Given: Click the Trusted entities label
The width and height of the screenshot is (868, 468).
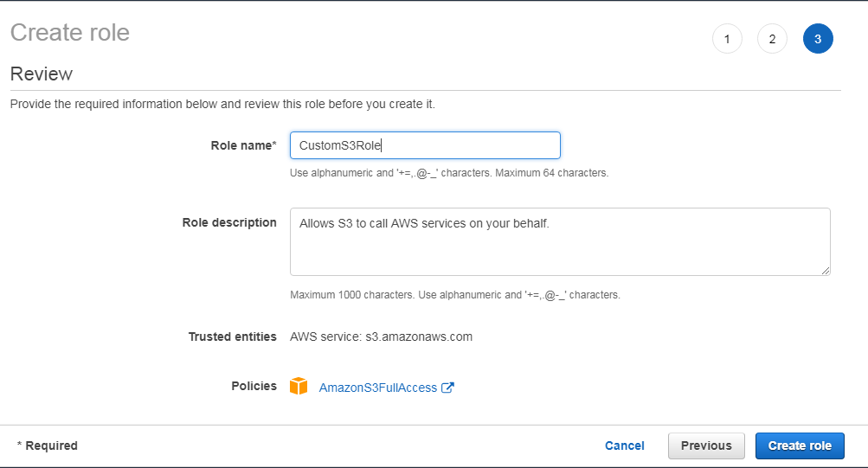Looking at the screenshot, I should pos(233,337).
